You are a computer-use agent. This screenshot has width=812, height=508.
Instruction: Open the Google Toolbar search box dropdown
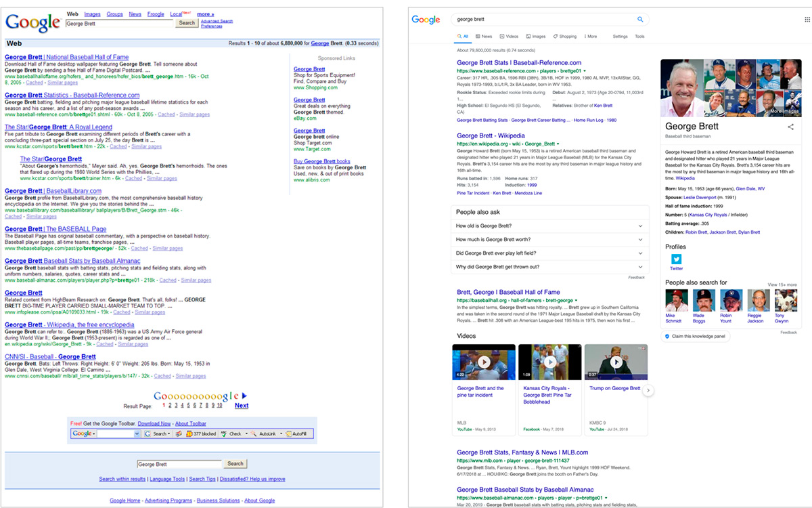coord(137,433)
